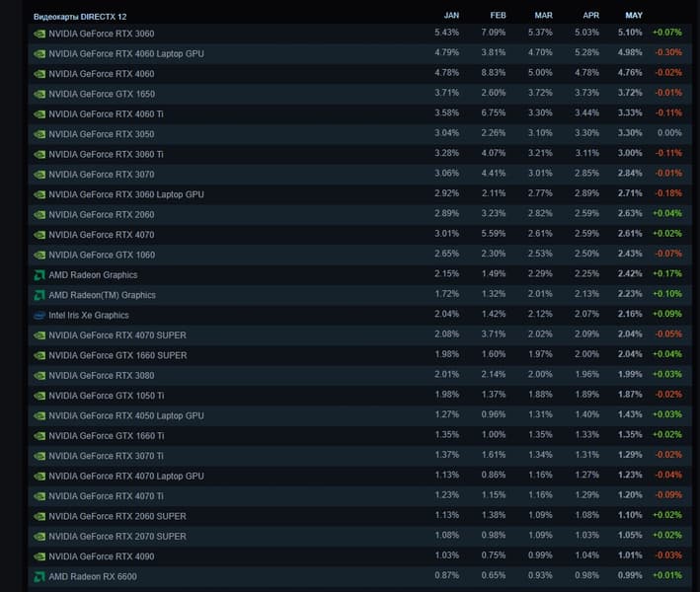This screenshot has height=592, width=700.
Task: Click the Intel Iris Xe Graphics name
Action: point(89,316)
